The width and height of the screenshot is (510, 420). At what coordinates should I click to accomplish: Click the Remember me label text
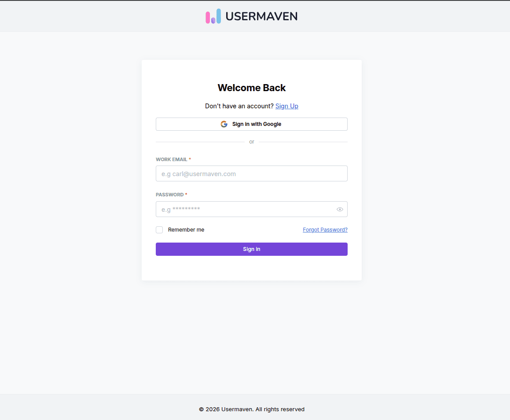186,230
